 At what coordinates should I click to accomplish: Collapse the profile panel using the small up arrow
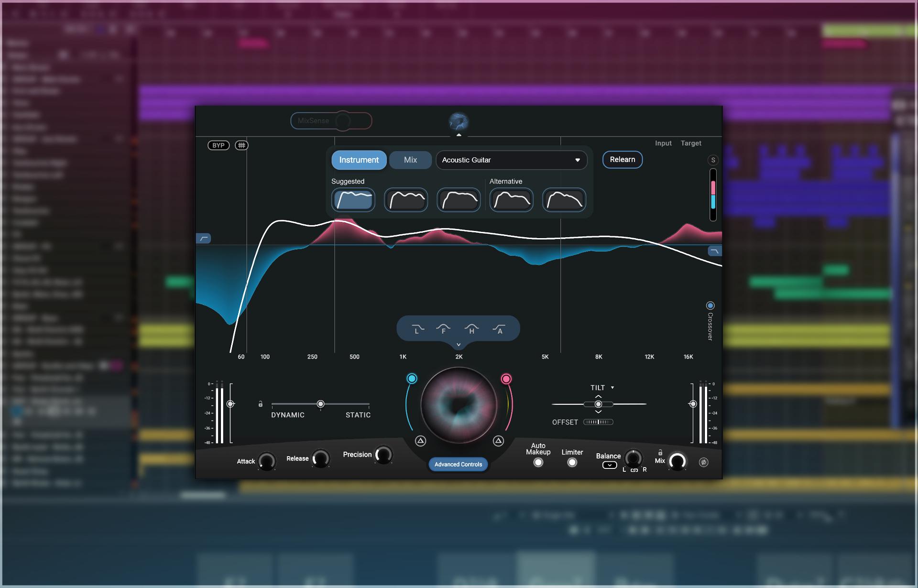click(x=459, y=135)
